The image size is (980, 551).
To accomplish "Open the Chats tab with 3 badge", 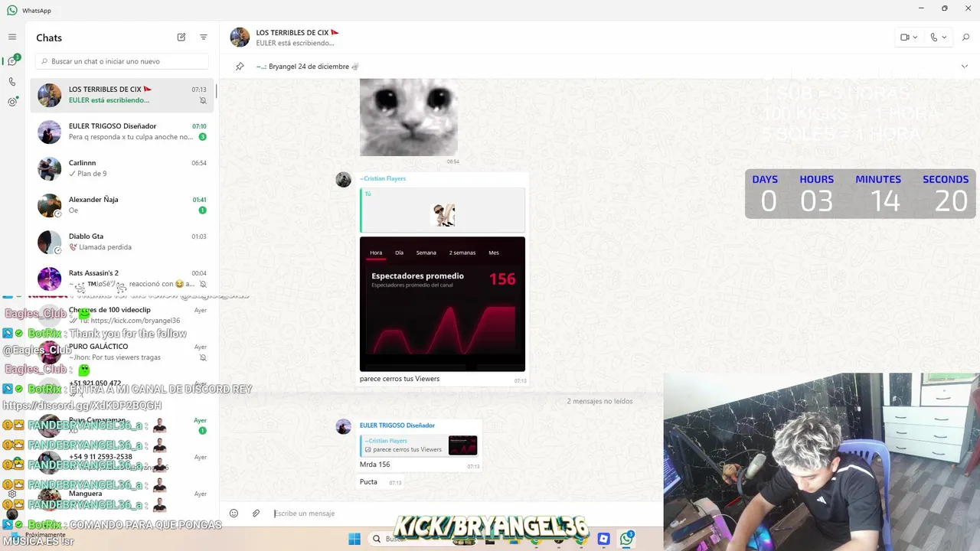I will point(12,61).
